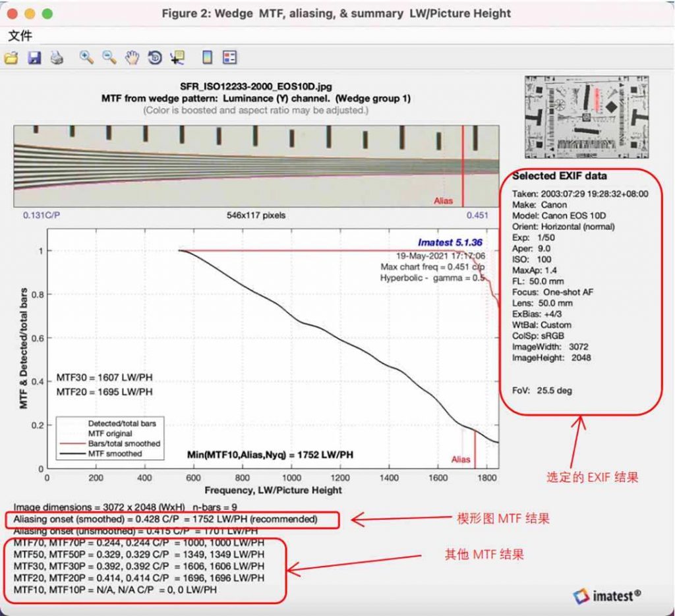Click EXIF line 'Lens: 50.0 mm'
675x616 pixels.
coord(543,303)
